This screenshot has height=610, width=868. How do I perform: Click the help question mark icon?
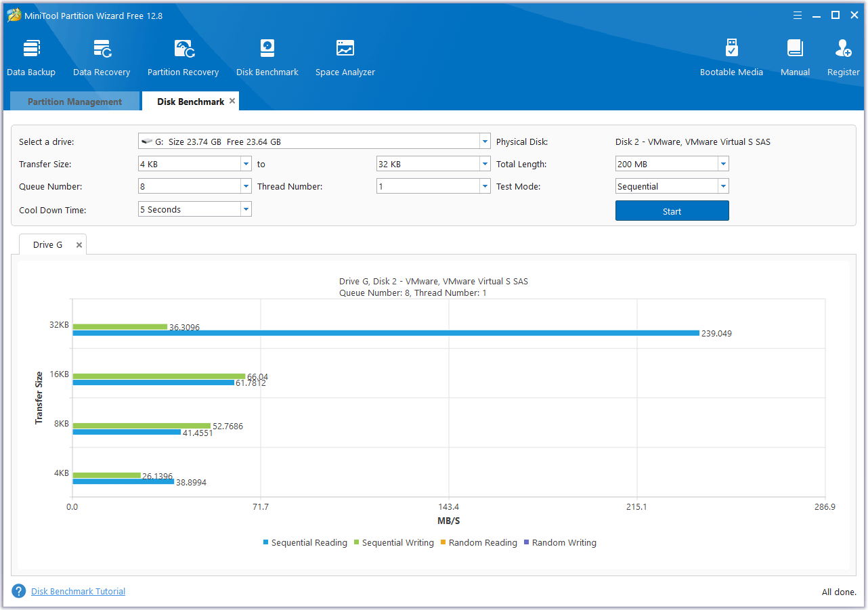[19, 591]
